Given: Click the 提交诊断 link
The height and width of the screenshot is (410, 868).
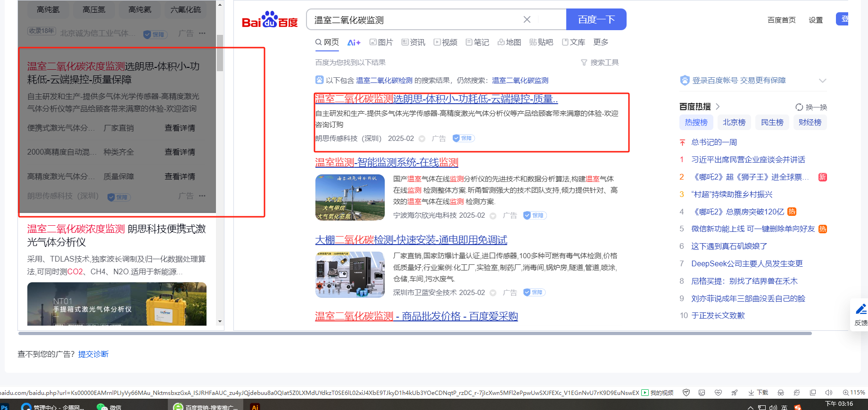Looking at the screenshot, I should click(93, 354).
